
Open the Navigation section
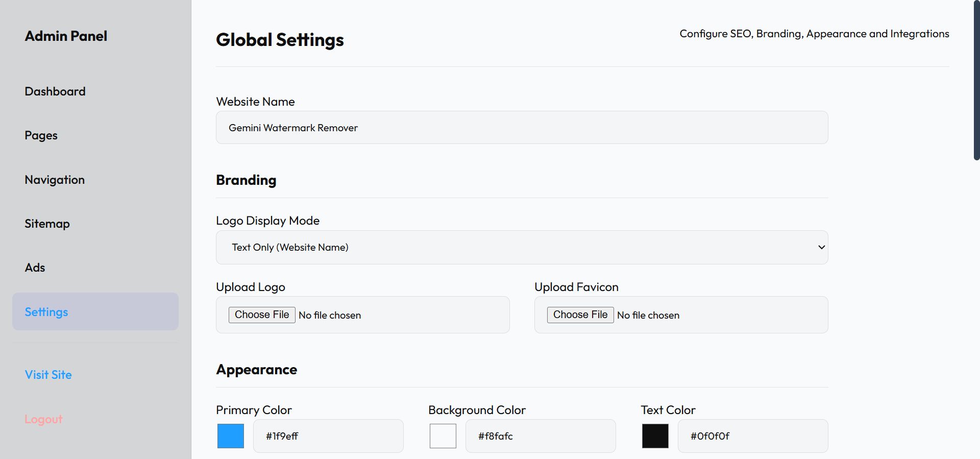[55, 180]
